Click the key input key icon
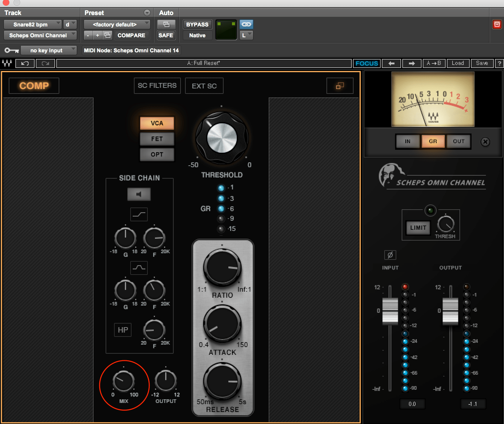The width and height of the screenshot is (504, 424). 12,50
